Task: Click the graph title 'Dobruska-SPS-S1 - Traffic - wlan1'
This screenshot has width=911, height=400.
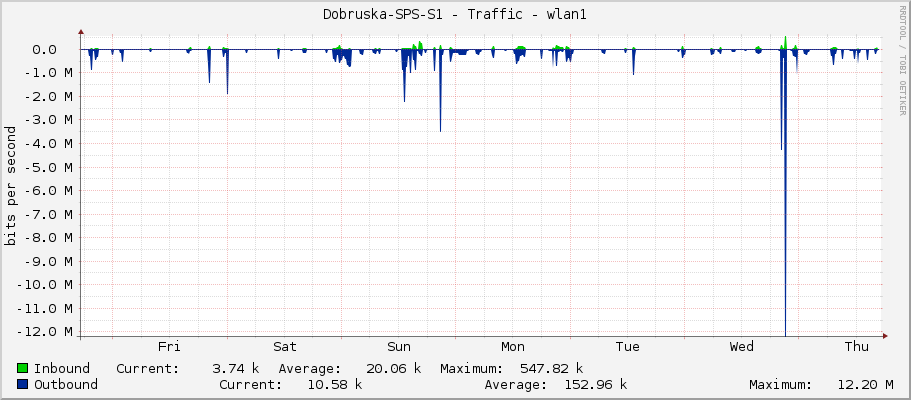Action: [x=455, y=15]
